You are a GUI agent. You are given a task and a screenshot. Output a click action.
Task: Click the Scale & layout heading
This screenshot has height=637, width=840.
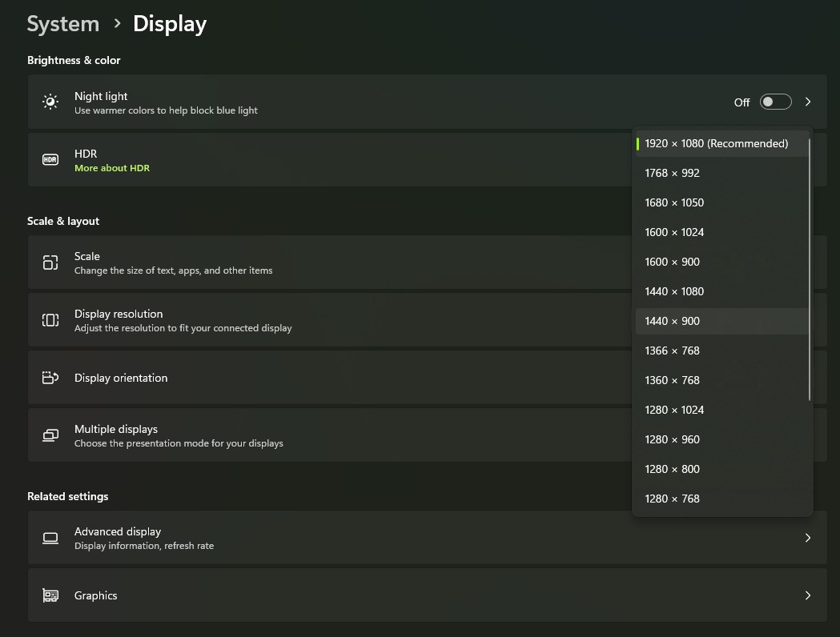tap(63, 221)
